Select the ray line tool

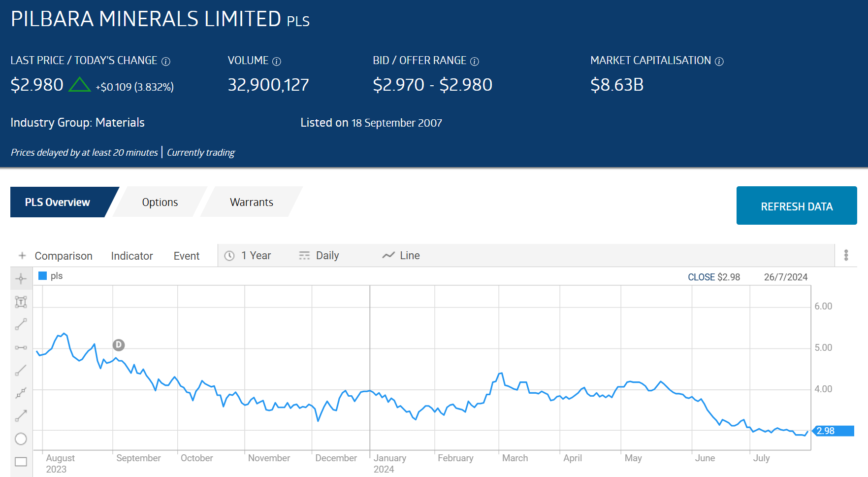pos(21,371)
